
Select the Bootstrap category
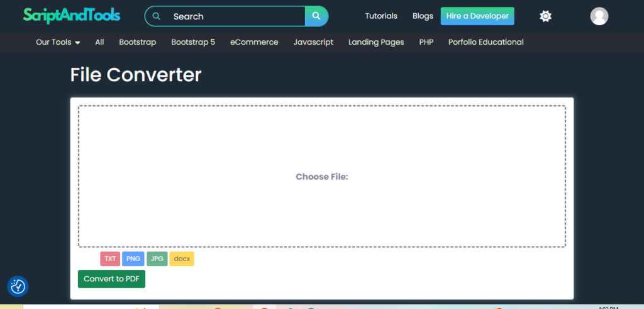point(138,42)
